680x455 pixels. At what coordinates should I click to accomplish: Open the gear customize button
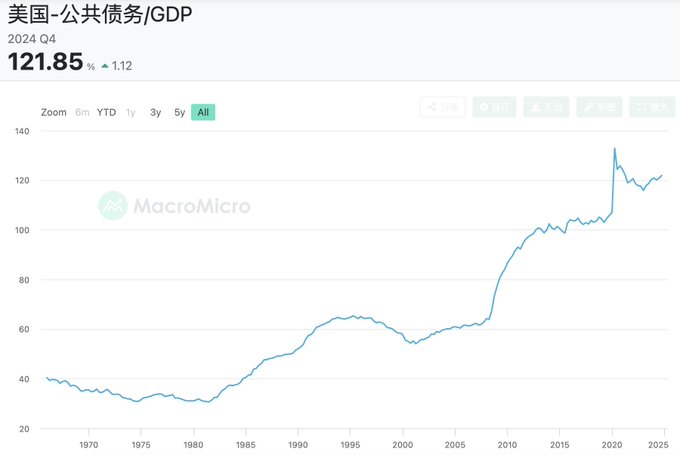click(x=494, y=107)
